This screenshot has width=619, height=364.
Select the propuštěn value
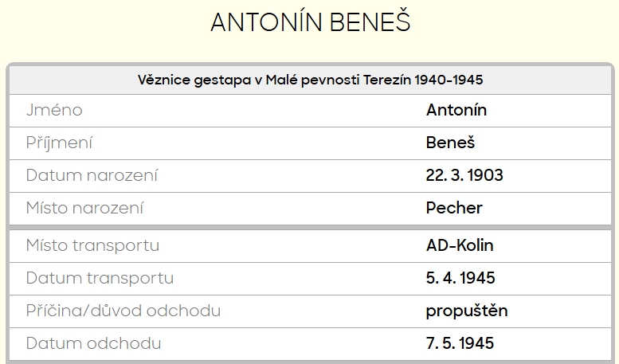[x=467, y=311]
